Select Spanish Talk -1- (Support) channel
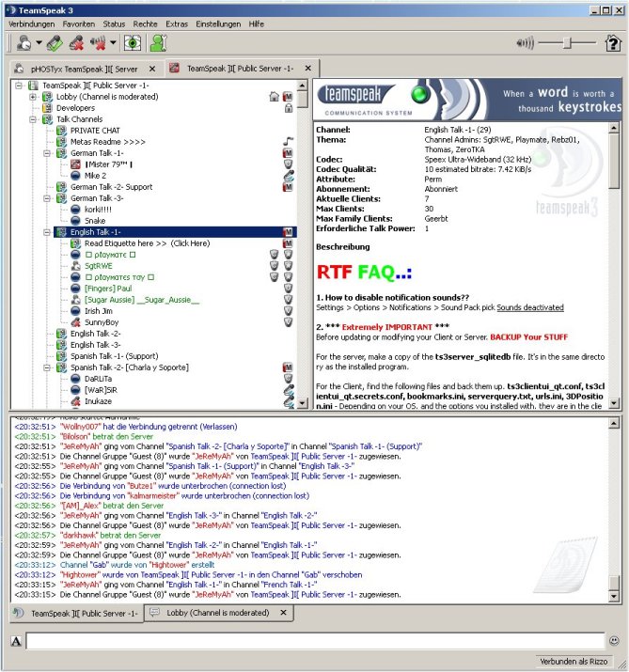 (x=114, y=356)
